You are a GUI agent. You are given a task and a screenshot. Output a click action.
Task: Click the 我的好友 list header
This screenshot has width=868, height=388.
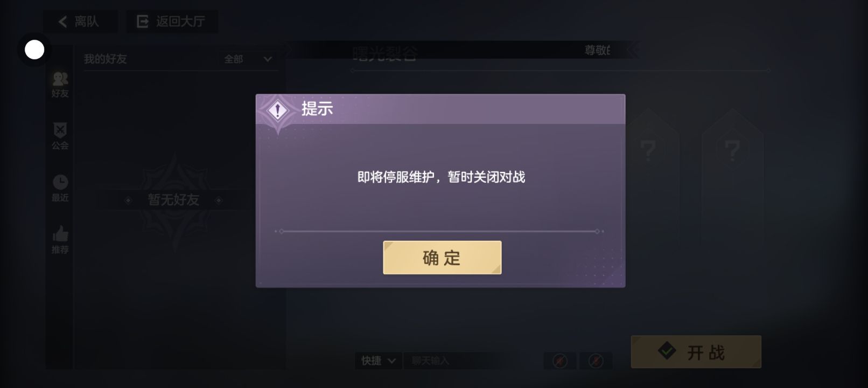click(105, 59)
